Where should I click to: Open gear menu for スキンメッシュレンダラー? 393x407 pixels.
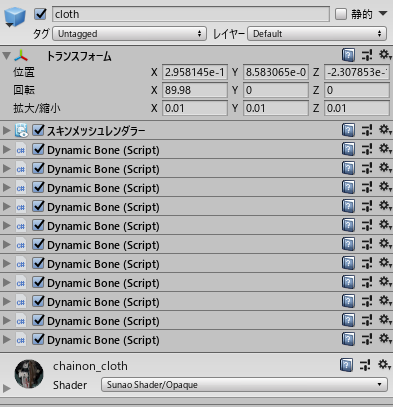tap(385, 130)
